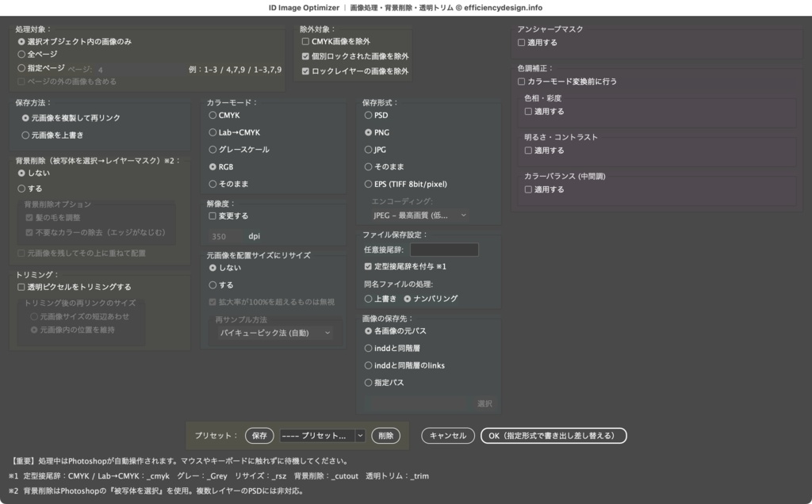812x504 pixels.
Task: Select JPG save format
Action: tap(375, 150)
